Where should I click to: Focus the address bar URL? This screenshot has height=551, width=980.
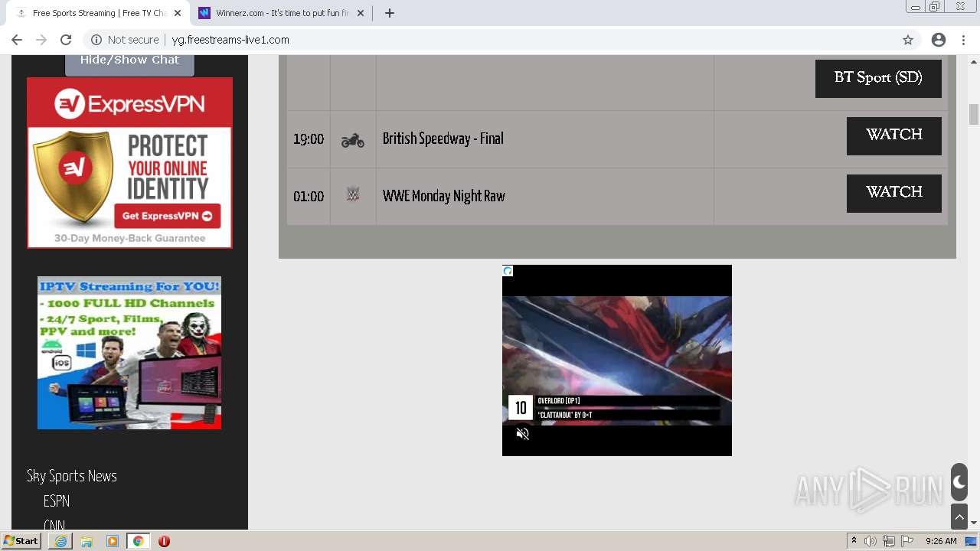[230, 40]
